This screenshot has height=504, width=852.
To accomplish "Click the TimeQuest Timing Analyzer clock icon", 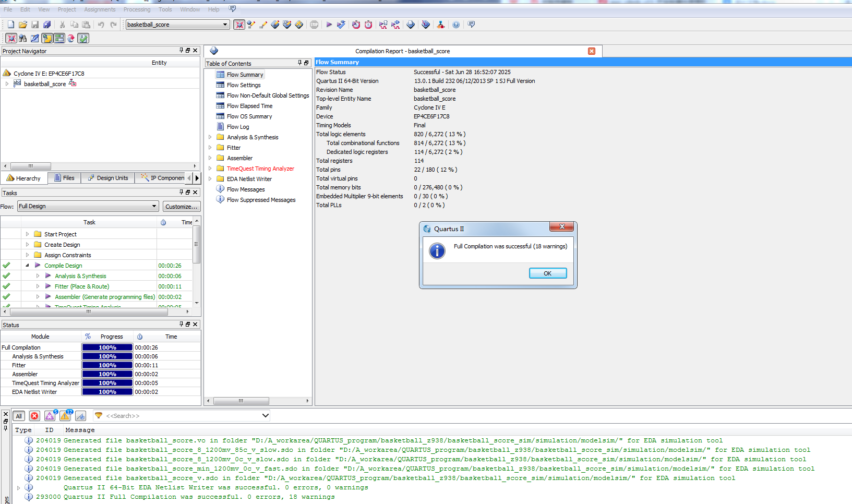I will point(356,25).
